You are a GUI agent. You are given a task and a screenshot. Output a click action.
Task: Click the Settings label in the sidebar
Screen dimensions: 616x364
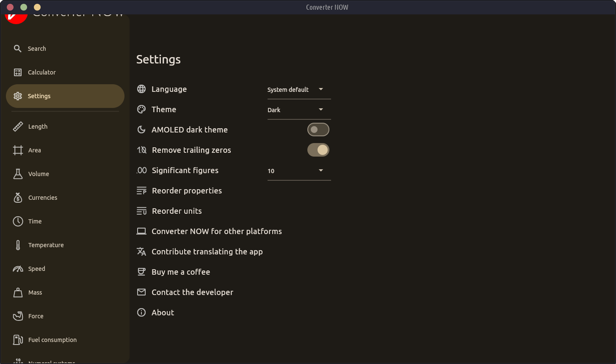pos(39,96)
